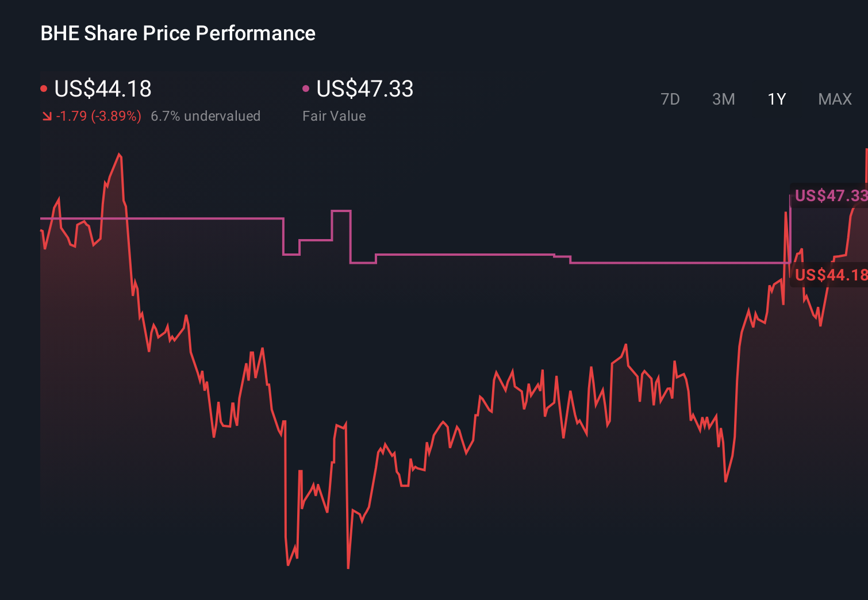The height and width of the screenshot is (600, 868).
Task: Click the US$47.33 price tag on chart
Action: [x=829, y=196]
